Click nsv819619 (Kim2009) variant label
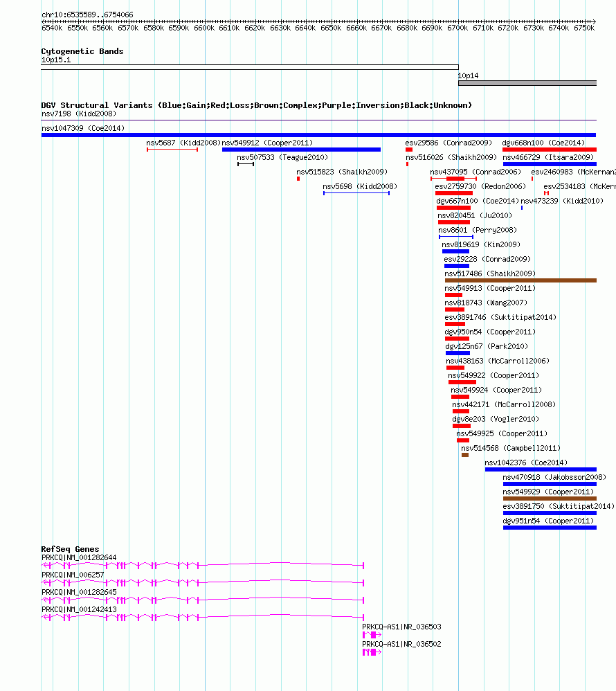This screenshot has width=616, height=691. 481,244
